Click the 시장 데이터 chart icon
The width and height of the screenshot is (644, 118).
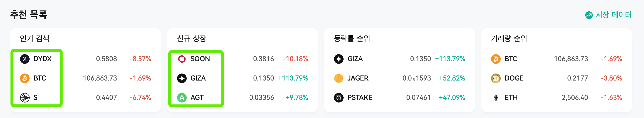(x=589, y=15)
